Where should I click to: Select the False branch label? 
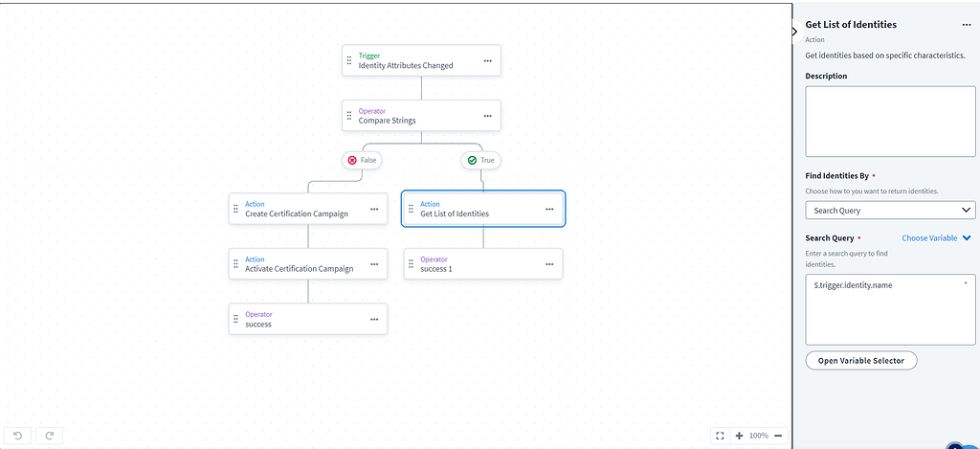pyautogui.click(x=362, y=160)
